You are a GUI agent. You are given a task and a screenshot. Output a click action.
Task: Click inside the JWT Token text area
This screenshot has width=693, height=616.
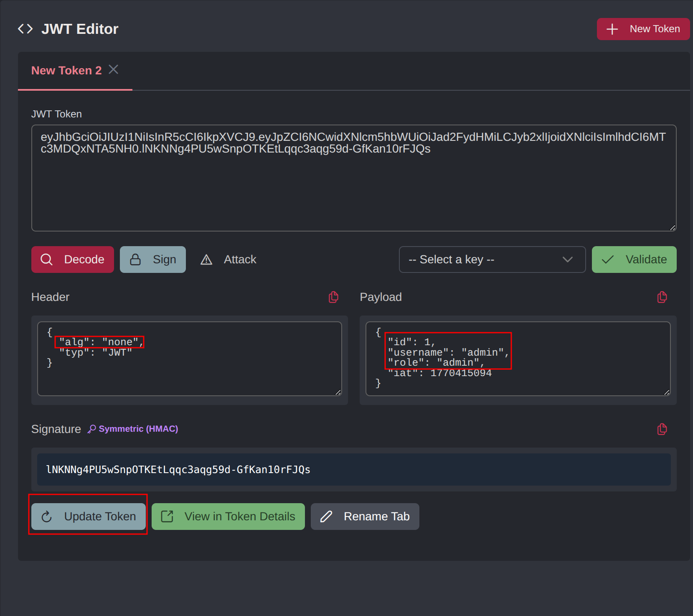coord(354,178)
